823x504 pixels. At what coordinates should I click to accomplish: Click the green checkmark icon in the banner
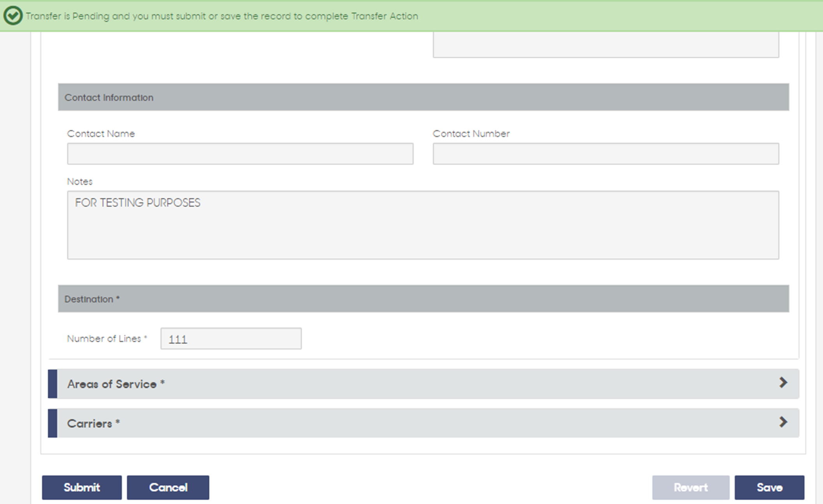(x=13, y=16)
